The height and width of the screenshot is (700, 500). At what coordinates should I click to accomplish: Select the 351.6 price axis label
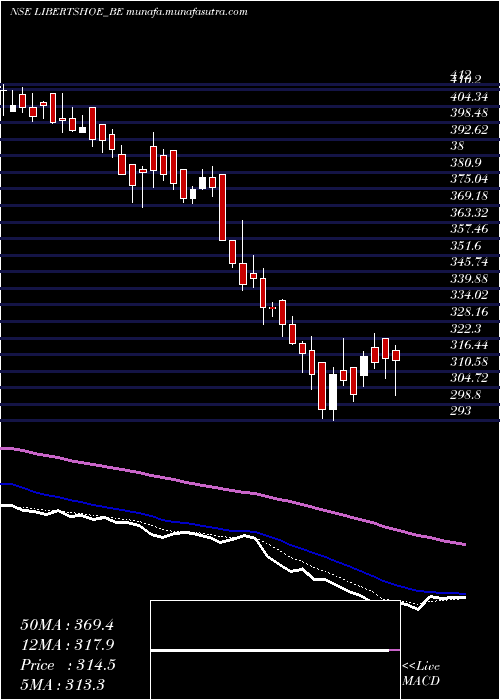465,245
